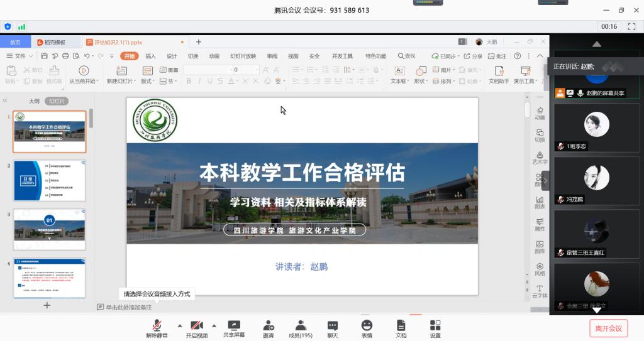
Task: Open the 动画 ribbon tab
Action: point(214,56)
